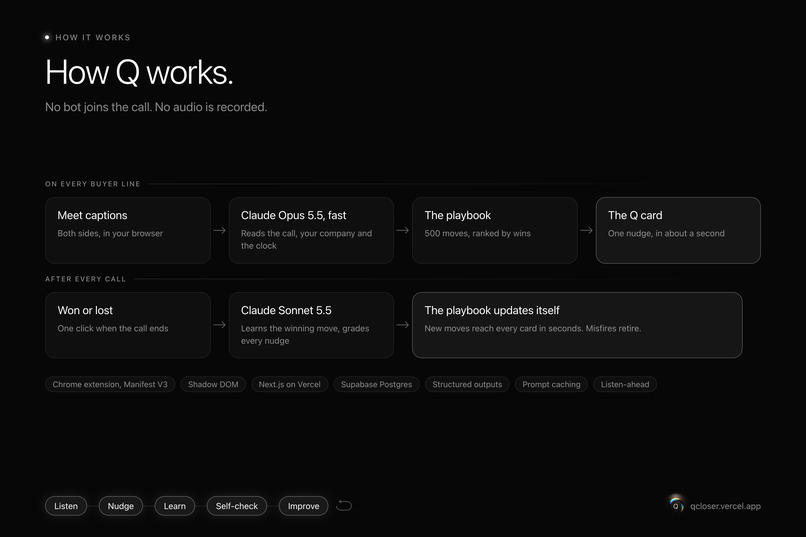The image size is (806, 537).
Task: Open the qcloser.vercel.app link
Action: (725, 506)
